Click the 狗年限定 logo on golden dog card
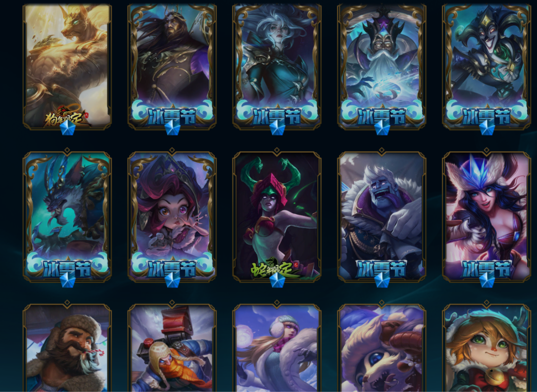Image resolution: width=537 pixels, height=392 pixels. coord(67,116)
